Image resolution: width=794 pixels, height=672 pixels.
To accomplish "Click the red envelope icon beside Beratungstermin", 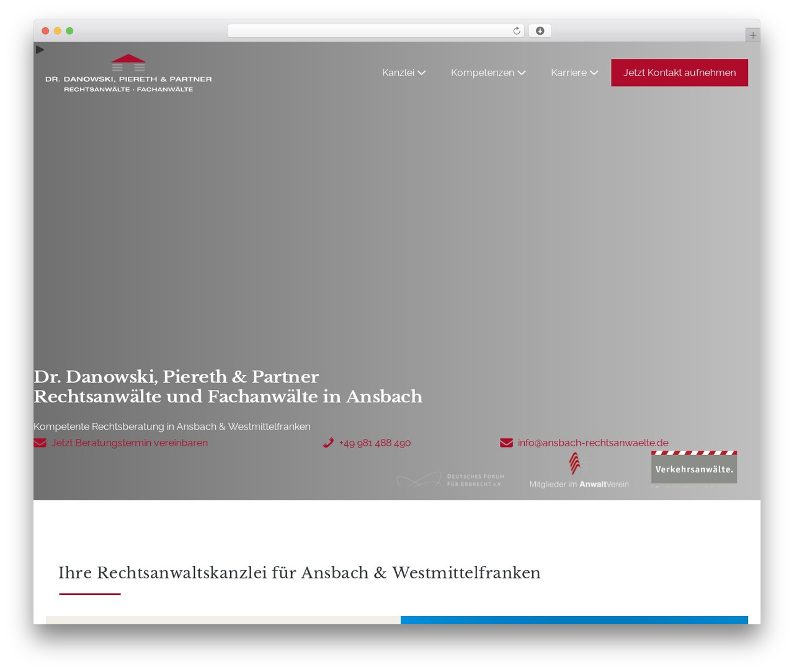I will 40,443.
